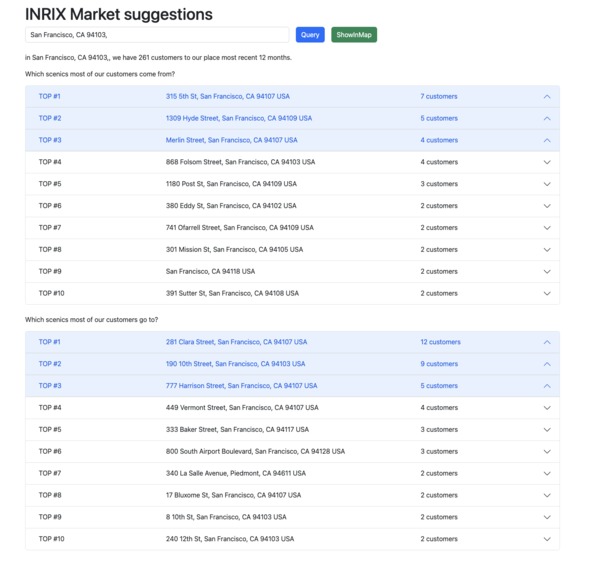
Task: Collapse the 190 10th Street row chevron
Action: point(547,364)
